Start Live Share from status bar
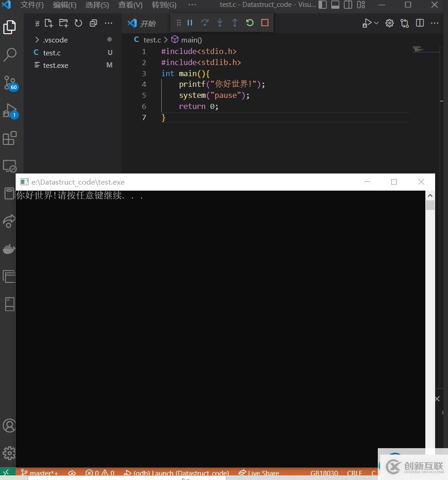The image size is (448, 480). click(x=259, y=473)
